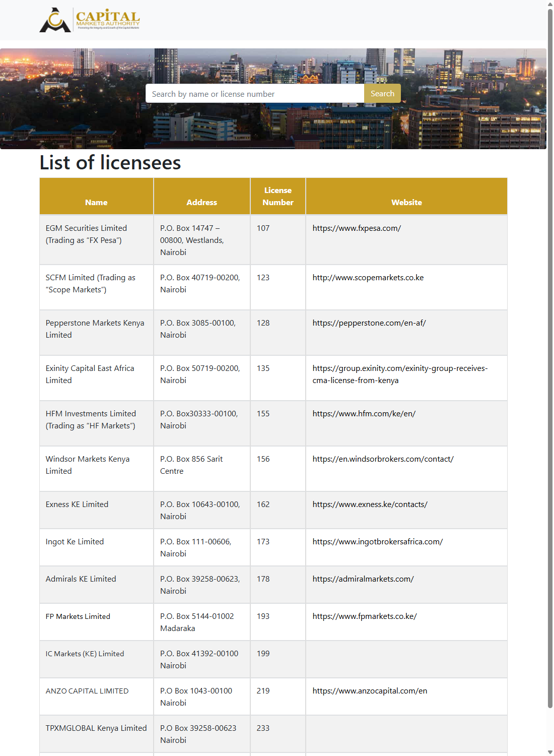This screenshot has height=756, width=554.
Task: Click the scrollbar up arrow
Action: click(x=550, y=4)
